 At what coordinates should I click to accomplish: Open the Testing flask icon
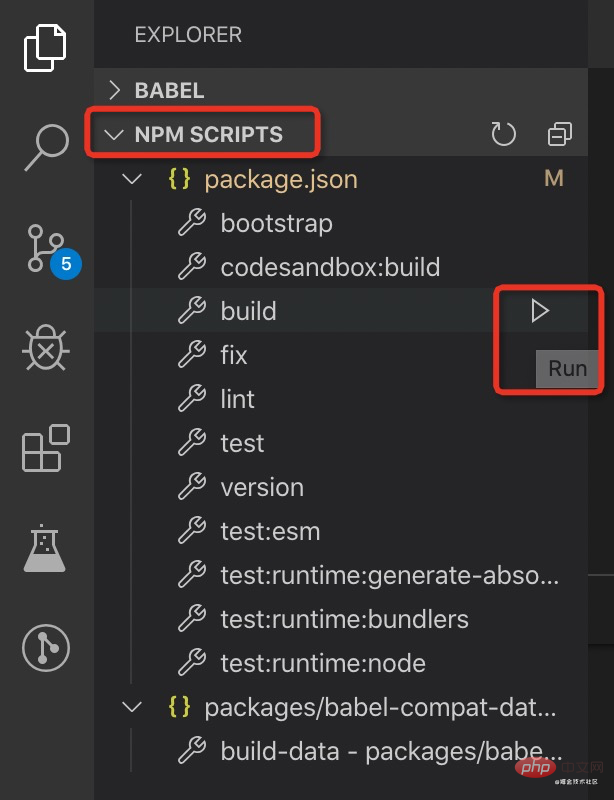click(x=45, y=547)
